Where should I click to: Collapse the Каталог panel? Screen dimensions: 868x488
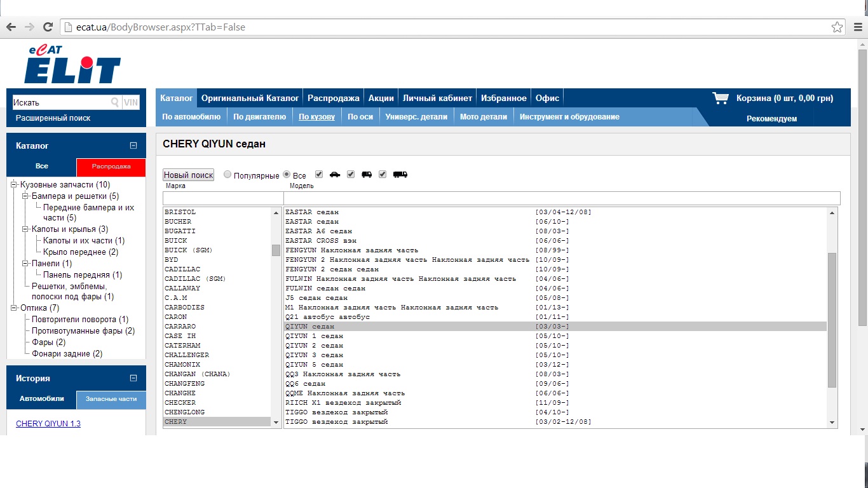[x=133, y=146]
